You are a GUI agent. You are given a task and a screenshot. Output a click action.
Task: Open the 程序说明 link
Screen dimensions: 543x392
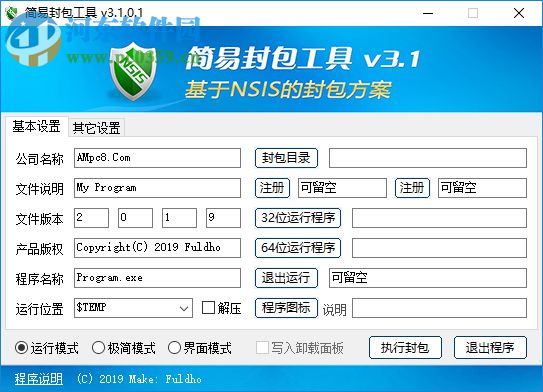coord(38,379)
